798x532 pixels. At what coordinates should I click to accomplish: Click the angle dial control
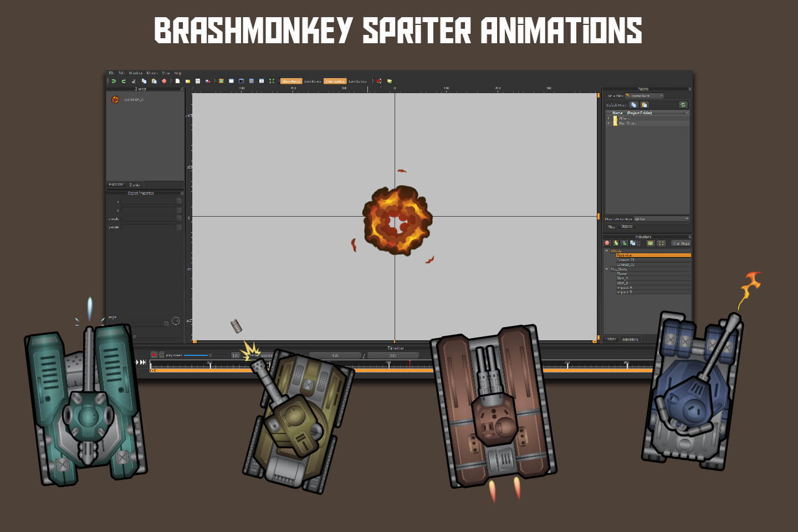click(176, 321)
